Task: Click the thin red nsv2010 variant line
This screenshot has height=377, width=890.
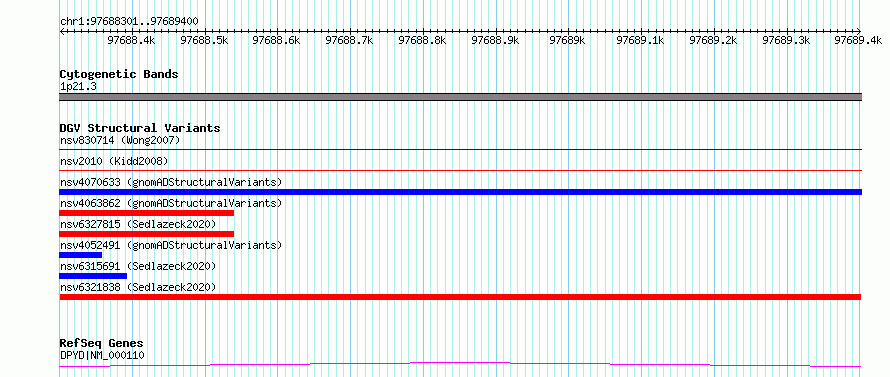Action: (x=460, y=170)
